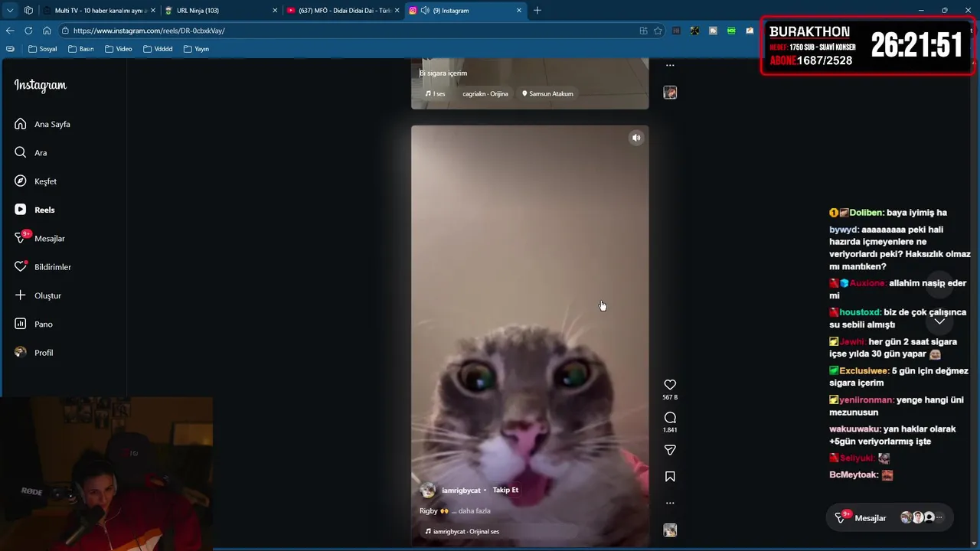Go to browser home page
The width and height of the screenshot is (980, 551).
[x=47, y=31]
